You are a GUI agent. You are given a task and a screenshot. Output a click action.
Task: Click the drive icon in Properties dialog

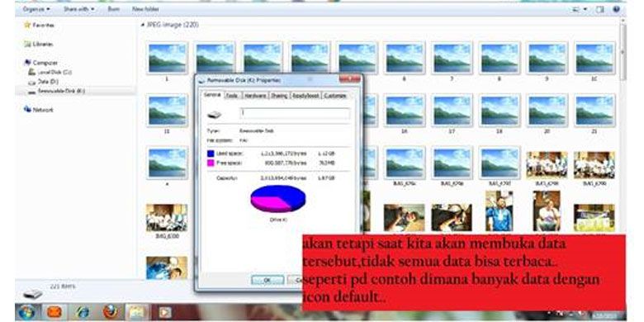click(215, 115)
